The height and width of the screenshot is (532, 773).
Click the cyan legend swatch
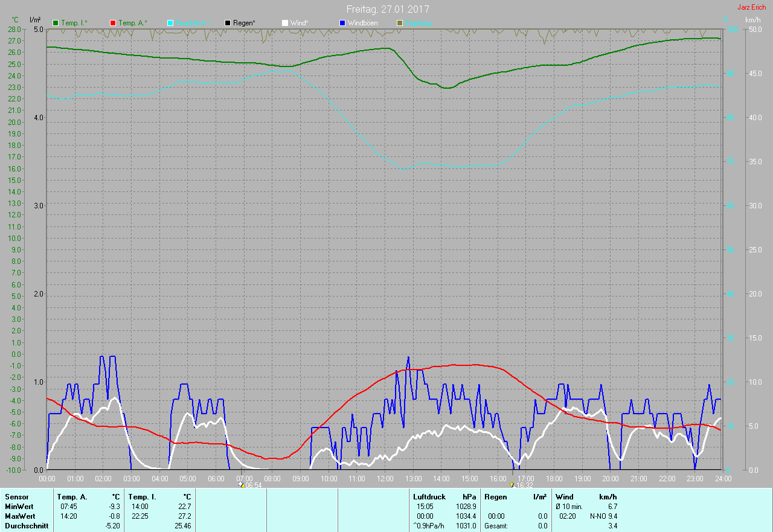170,23
